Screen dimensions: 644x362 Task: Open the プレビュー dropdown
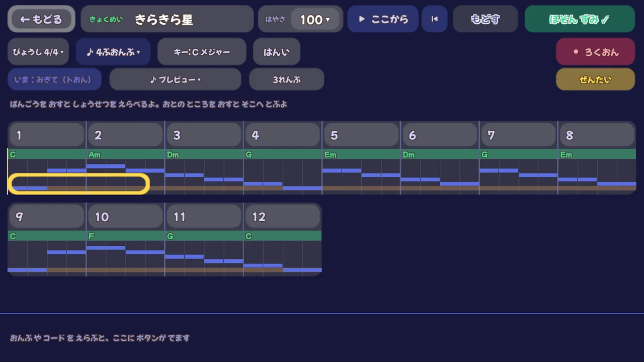point(175,79)
